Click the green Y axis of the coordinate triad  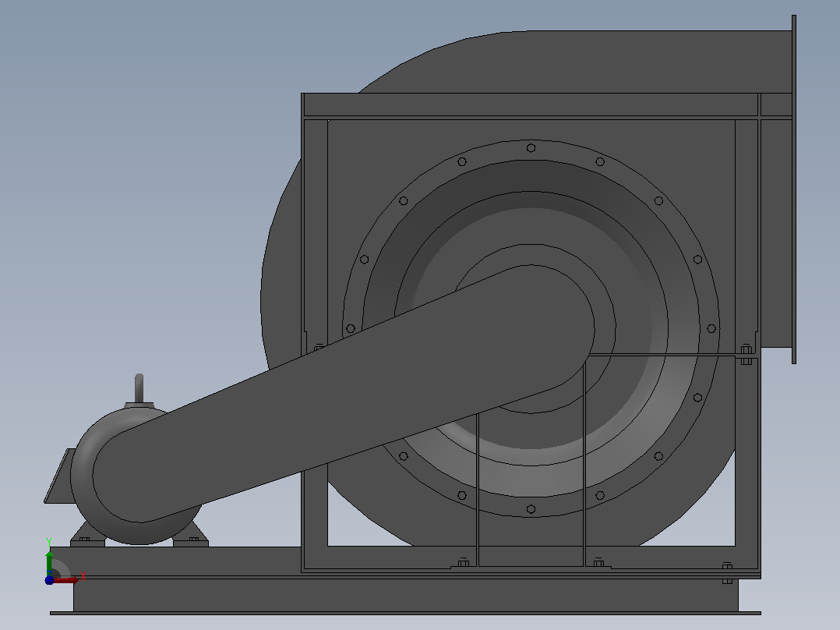point(49,563)
